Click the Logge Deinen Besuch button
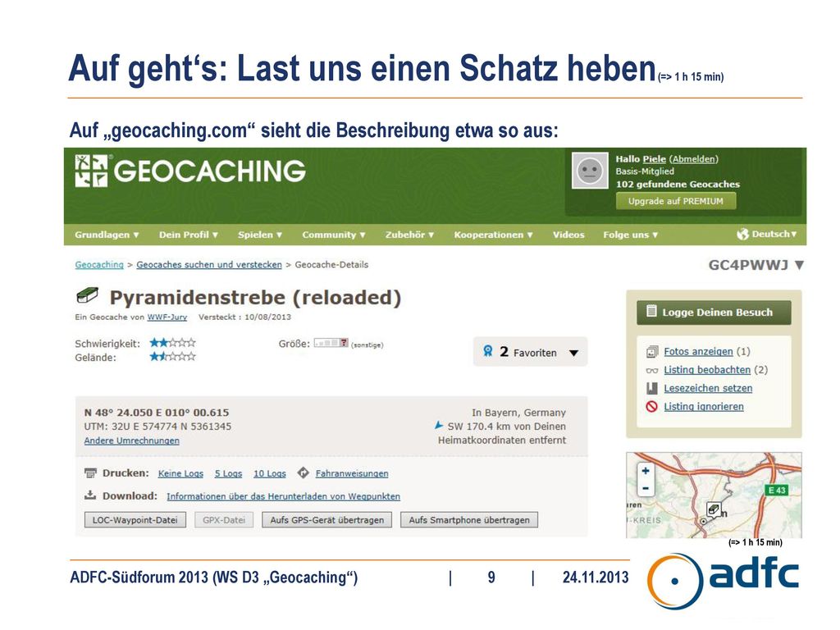 [714, 313]
